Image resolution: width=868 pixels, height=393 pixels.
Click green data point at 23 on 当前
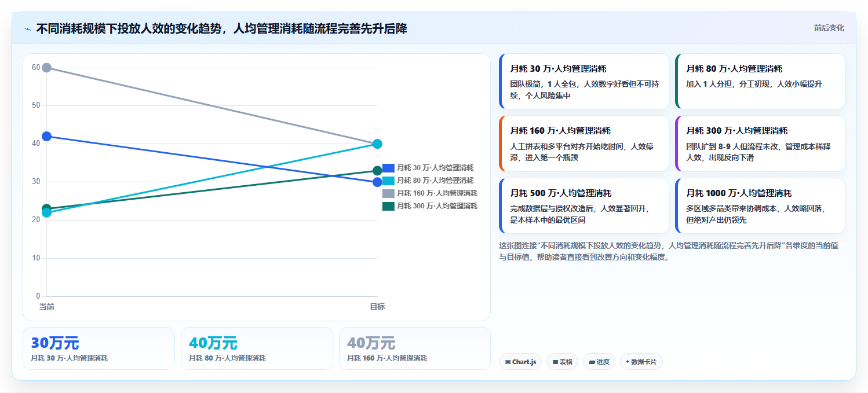[47, 208]
